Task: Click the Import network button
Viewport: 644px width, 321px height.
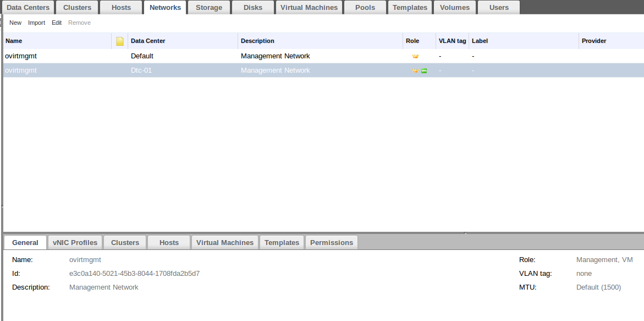Action: (x=37, y=23)
